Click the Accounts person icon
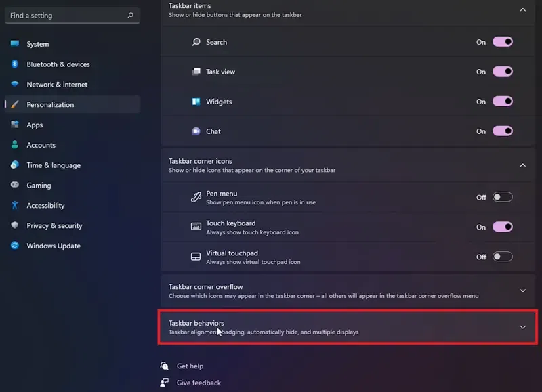The image size is (542, 392). [14, 144]
